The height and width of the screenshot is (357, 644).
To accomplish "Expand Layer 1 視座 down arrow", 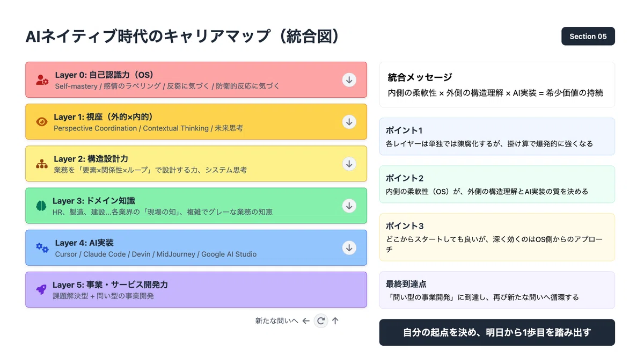I will click(349, 122).
